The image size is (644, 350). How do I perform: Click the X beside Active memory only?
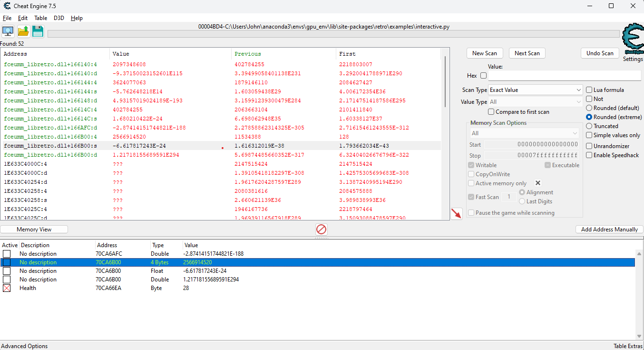(538, 183)
